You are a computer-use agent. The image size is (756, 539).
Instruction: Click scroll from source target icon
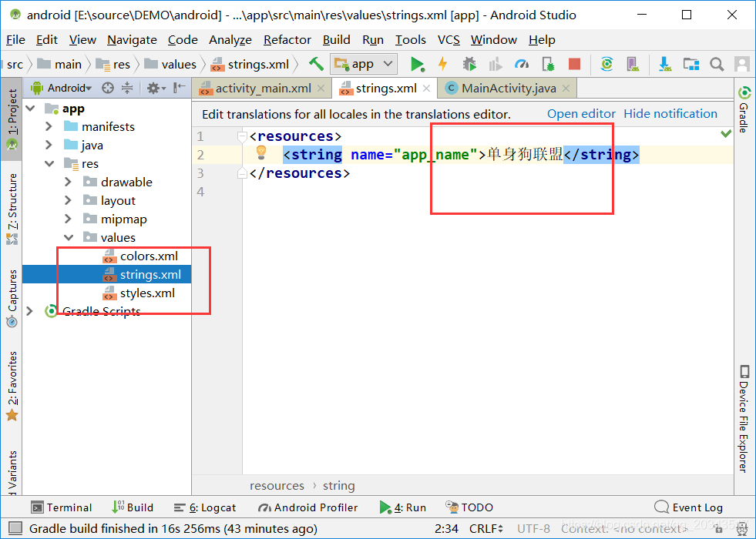click(108, 88)
